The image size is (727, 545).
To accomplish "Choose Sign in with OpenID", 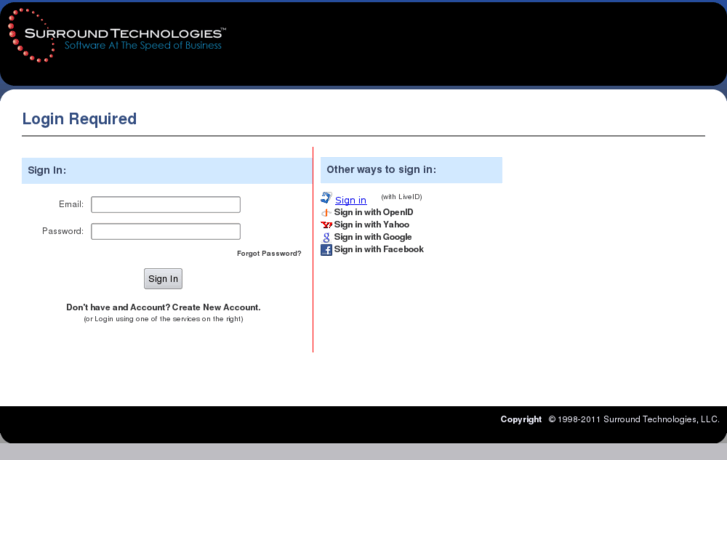I will point(374,212).
